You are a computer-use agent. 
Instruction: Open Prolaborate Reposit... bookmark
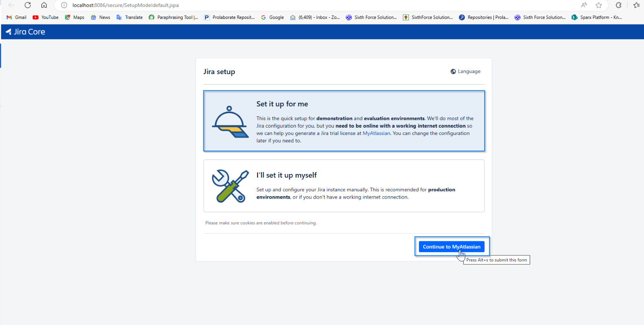[x=229, y=17]
